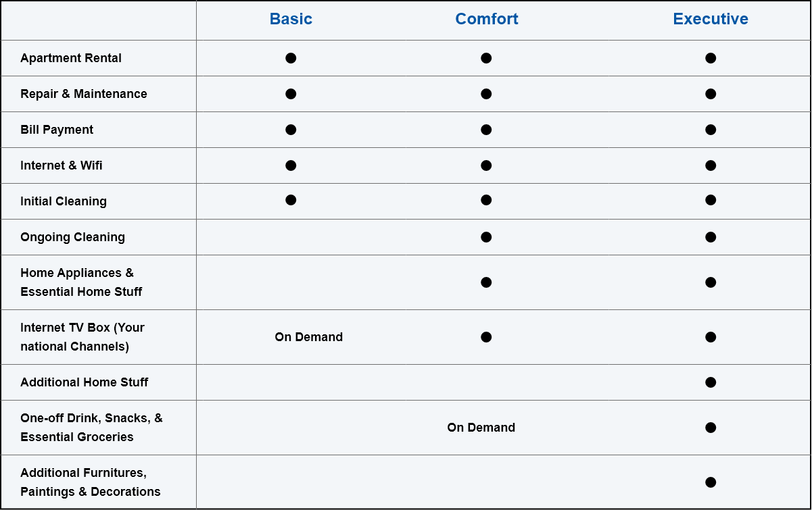
Task: Click the Basic dot for Apartment Rental
Action: pyautogui.click(x=291, y=58)
